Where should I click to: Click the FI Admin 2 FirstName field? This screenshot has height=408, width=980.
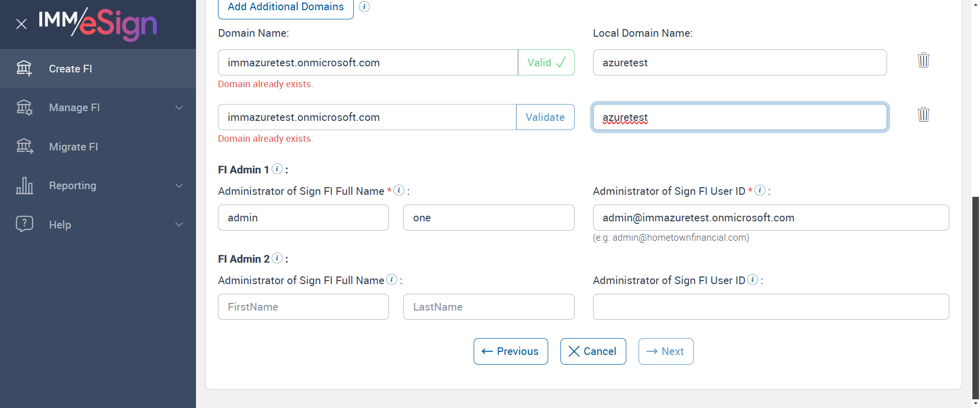tap(303, 307)
